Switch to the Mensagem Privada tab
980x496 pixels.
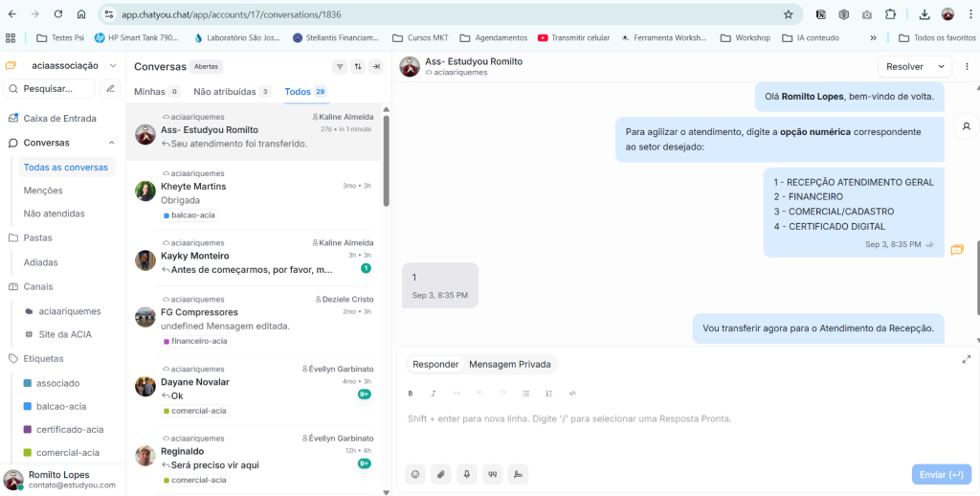point(510,364)
